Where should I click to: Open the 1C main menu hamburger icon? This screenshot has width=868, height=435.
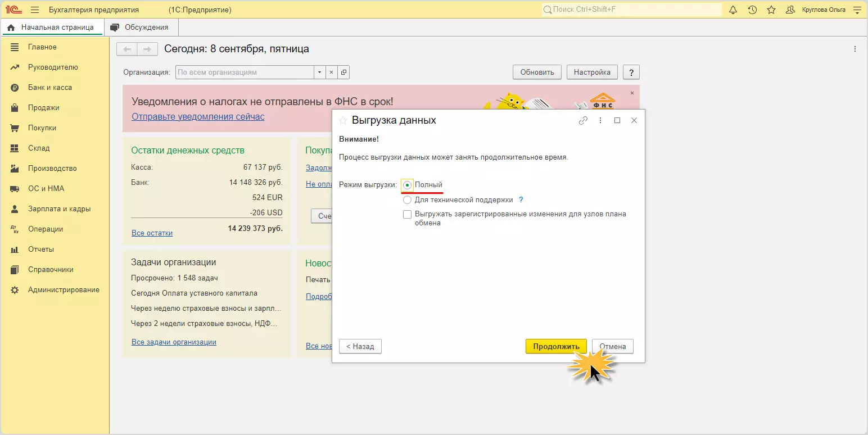click(x=35, y=10)
